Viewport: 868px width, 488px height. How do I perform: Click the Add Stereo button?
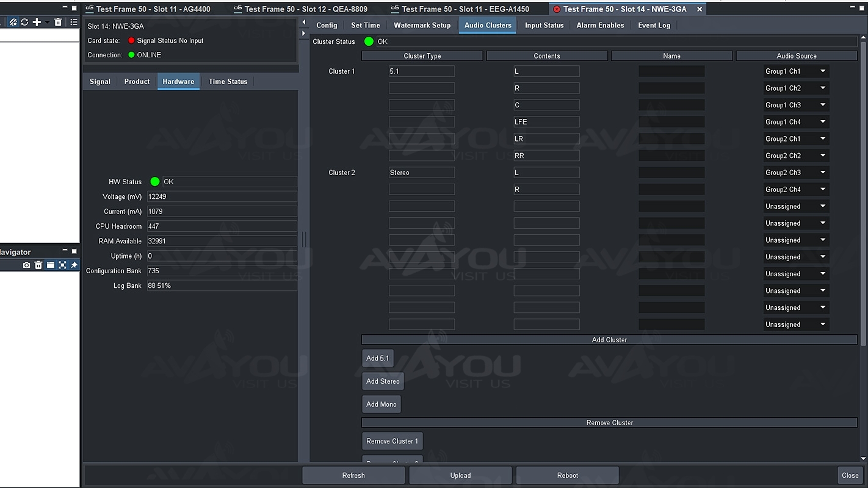tap(383, 381)
